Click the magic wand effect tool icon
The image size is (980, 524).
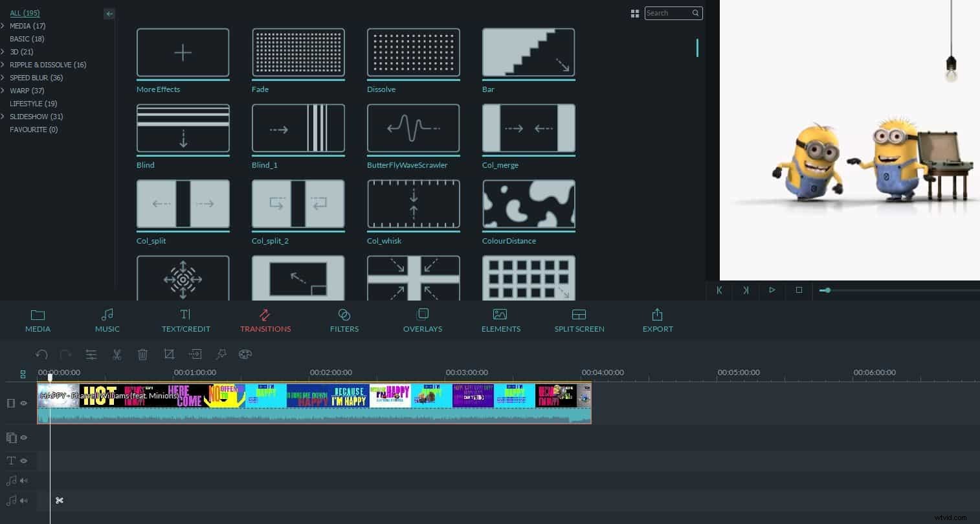[221, 354]
